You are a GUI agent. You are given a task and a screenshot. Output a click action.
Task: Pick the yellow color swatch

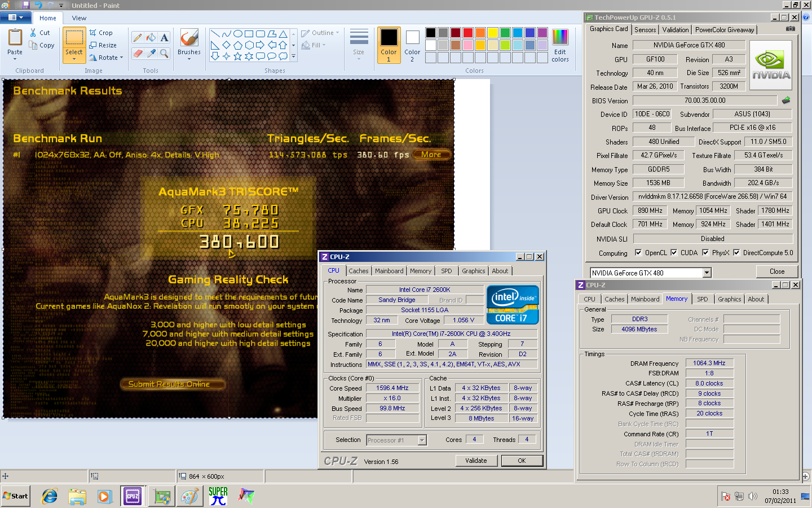pos(492,33)
